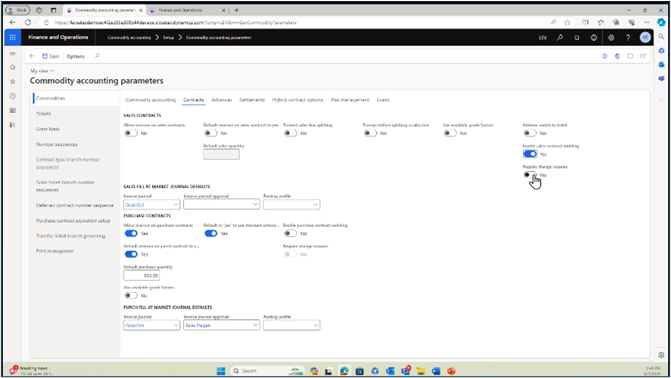Open Edge sidebar search icon
The width and height of the screenshot is (671, 378).
(x=662, y=37)
